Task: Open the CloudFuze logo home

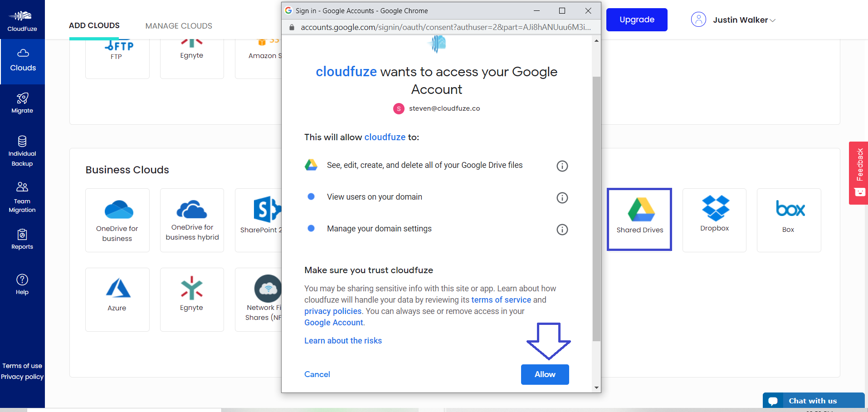Action: pyautogui.click(x=22, y=21)
